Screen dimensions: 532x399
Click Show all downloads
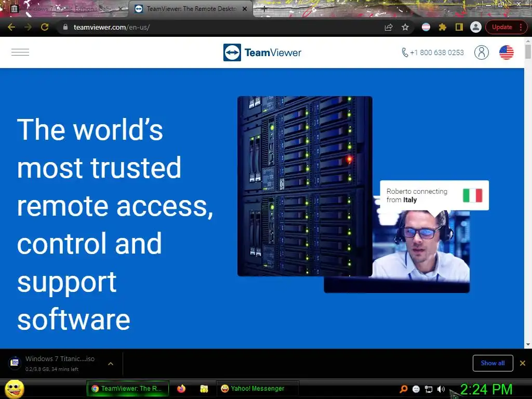click(x=493, y=363)
